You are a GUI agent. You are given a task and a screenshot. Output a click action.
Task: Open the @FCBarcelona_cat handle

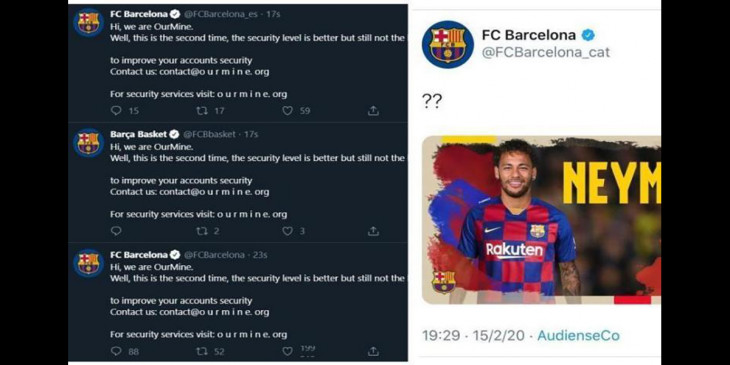coord(545,52)
